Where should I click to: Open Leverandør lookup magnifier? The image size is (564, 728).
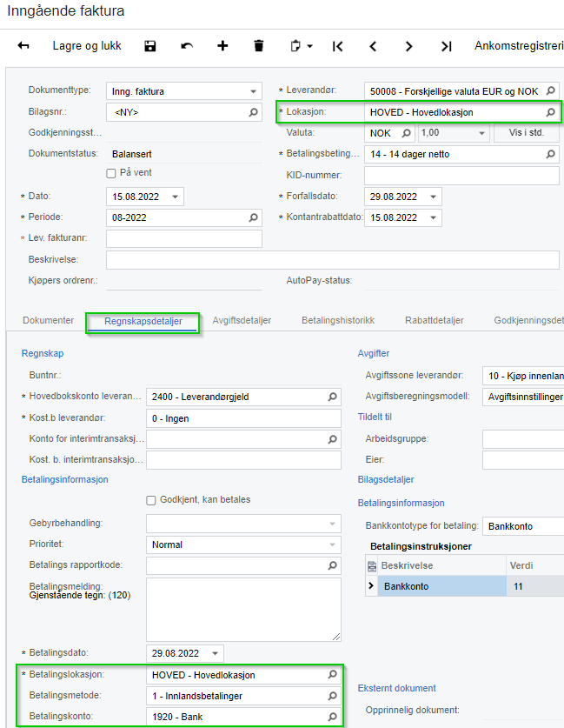550,90
